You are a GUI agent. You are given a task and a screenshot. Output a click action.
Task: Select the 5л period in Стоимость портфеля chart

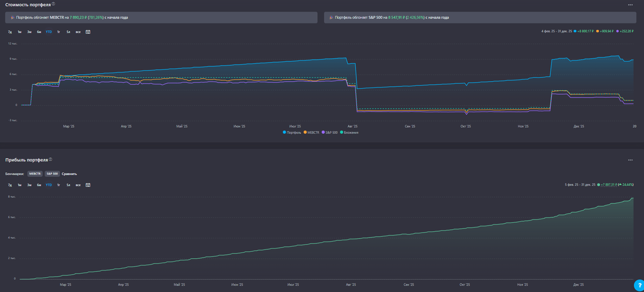click(68, 32)
